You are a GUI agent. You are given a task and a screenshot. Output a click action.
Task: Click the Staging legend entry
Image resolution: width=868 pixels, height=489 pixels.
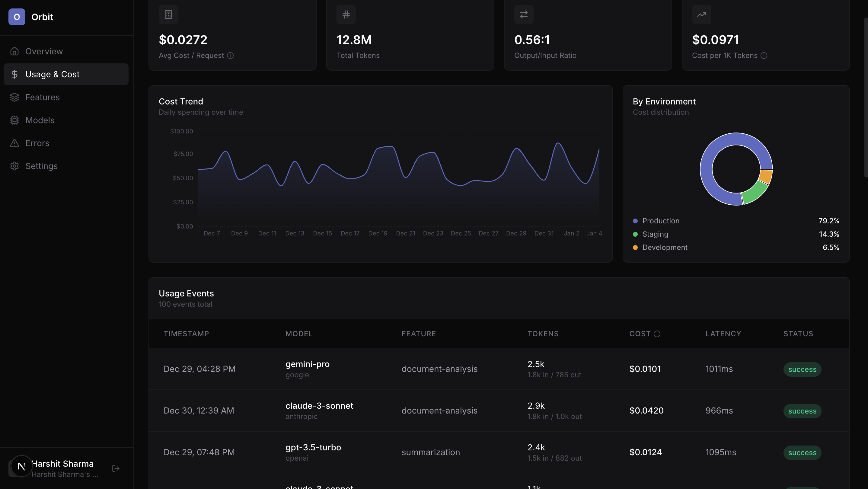(655, 234)
